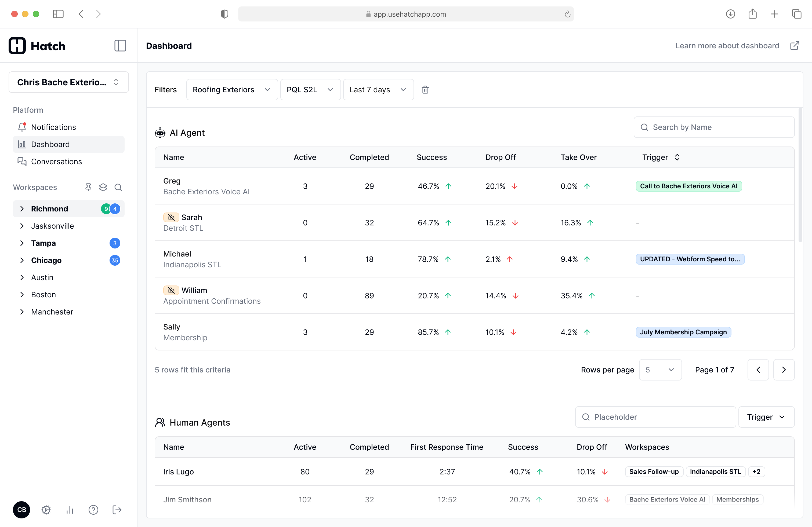Screen dimensions: 812x527
Task: Go to the next page of AI Agents
Action: tap(784, 369)
